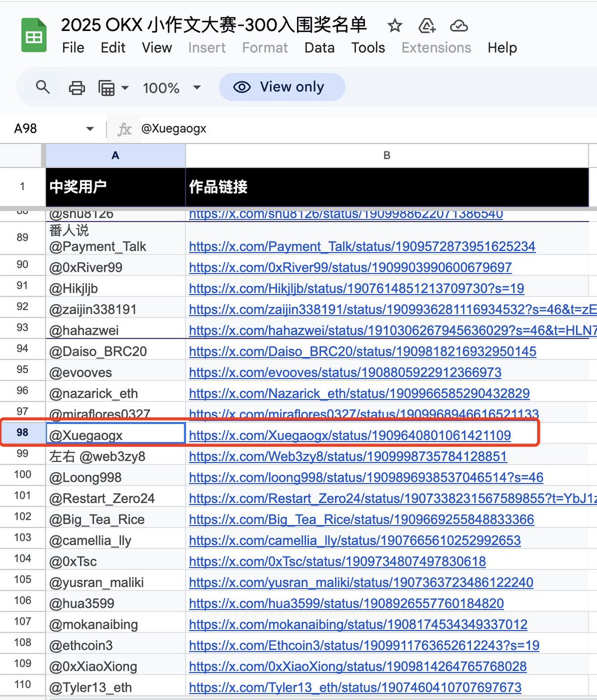This screenshot has width=597, height=700.
Task: Open the Help menu
Action: pyautogui.click(x=502, y=48)
